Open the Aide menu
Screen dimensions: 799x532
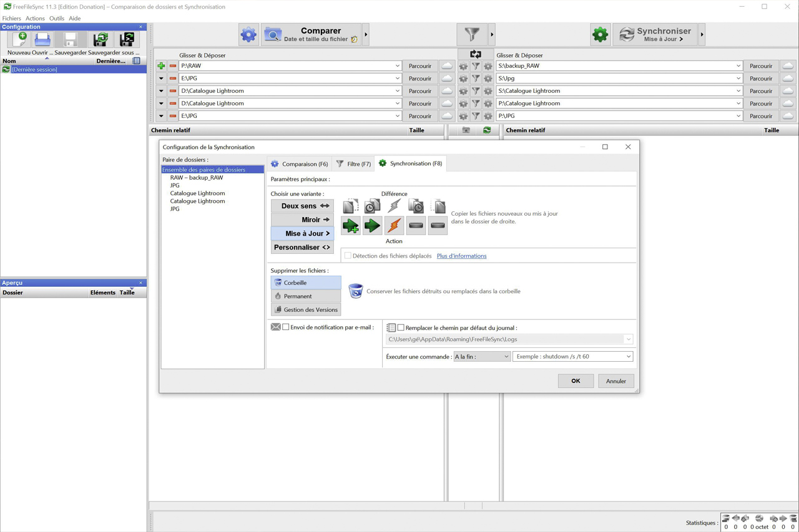pos(75,19)
